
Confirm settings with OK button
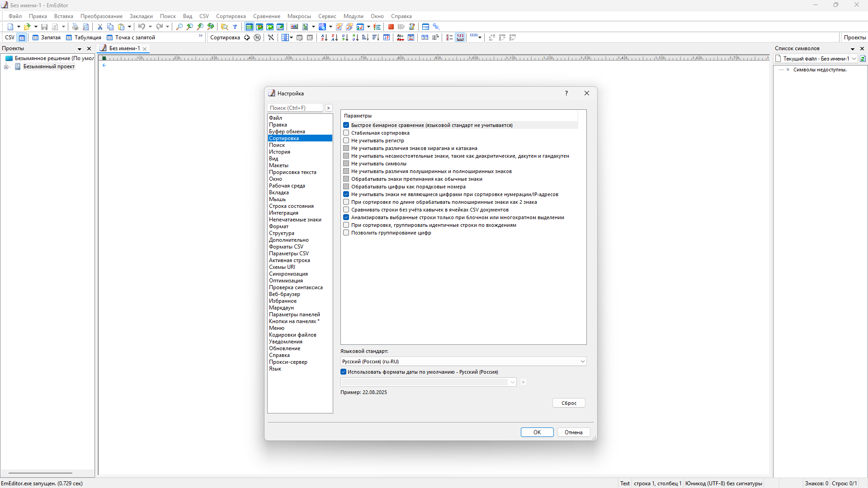(537, 432)
